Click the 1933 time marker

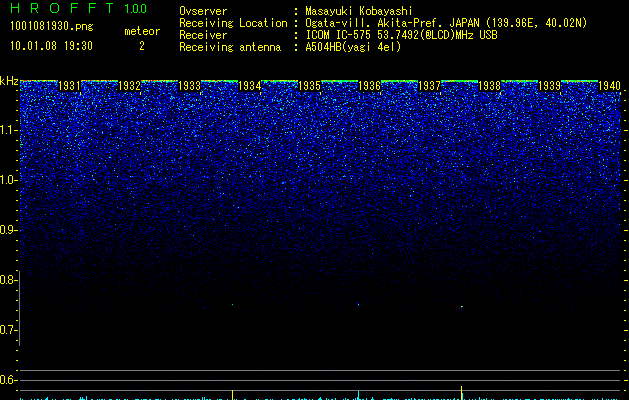click(189, 86)
